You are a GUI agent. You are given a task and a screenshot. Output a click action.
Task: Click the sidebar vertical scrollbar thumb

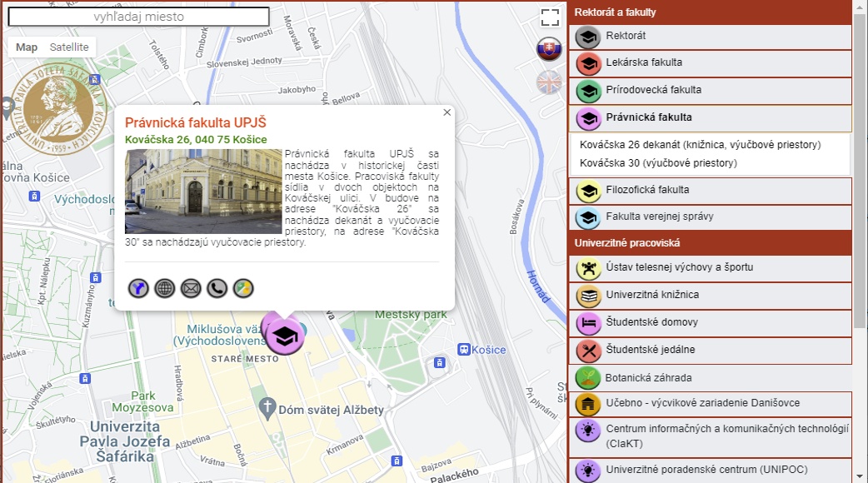pyautogui.click(x=860, y=172)
